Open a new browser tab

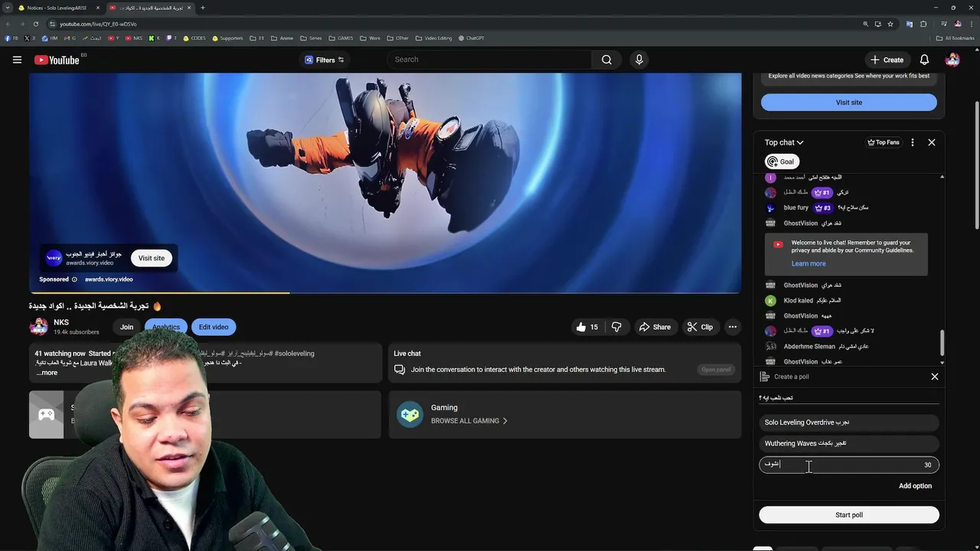pyautogui.click(x=202, y=8)
